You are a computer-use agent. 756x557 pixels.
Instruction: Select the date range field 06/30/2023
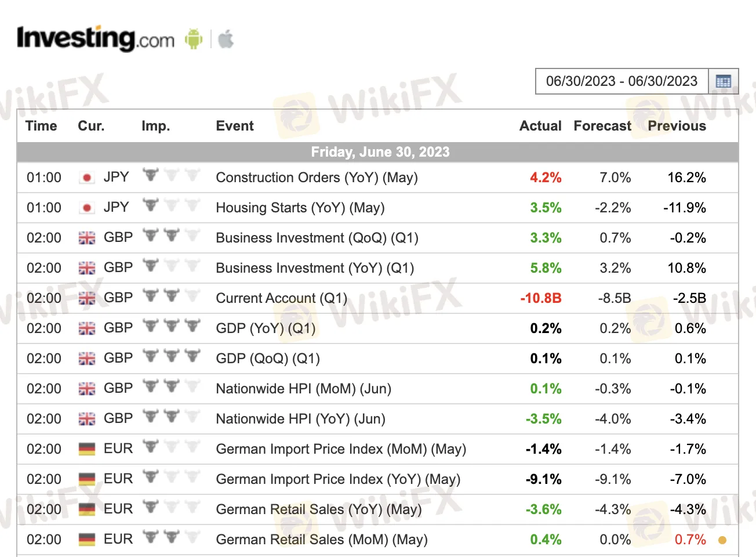pyautogui.click(x=621, y=81)
